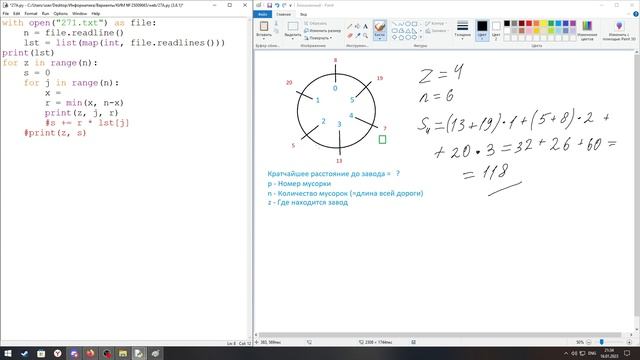Select the Text tool in Paint
This screenshot has width=640, height=360.
pyautogui.click(x=365, y=27)
